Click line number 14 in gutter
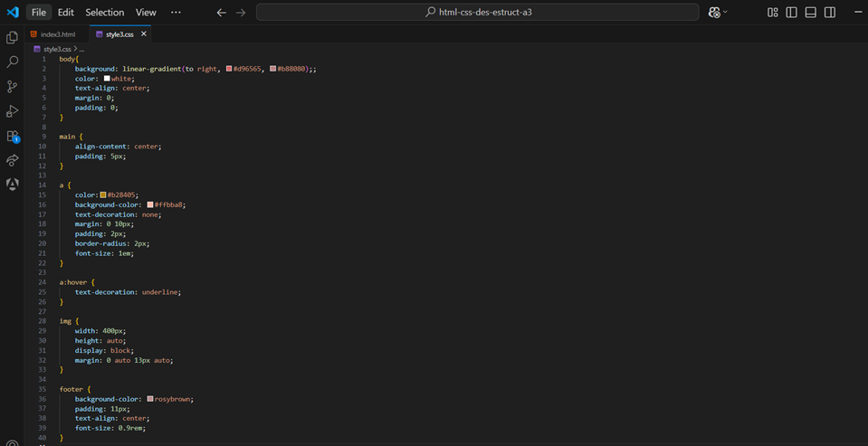The height and width of the screenshot is (446, 868). tap(43, 185)
